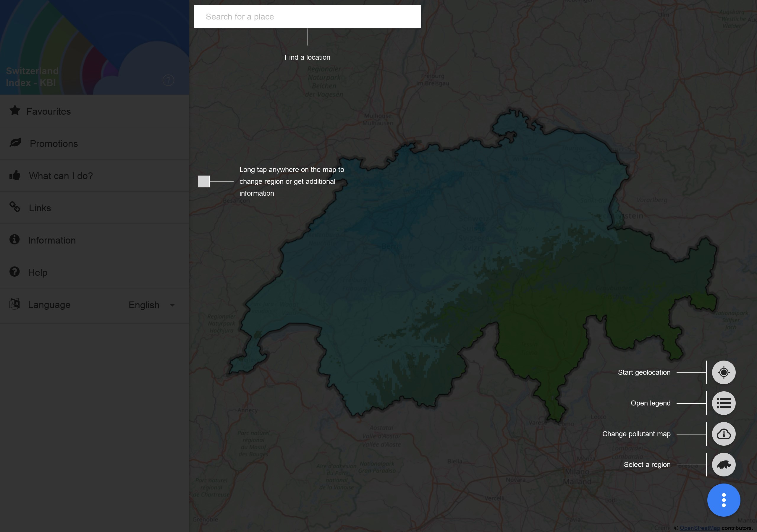Image resolution: width=757 pixels, height=532 pixels.
Task: Select the Promotions menu entry
Action: [x=54, y=144]
